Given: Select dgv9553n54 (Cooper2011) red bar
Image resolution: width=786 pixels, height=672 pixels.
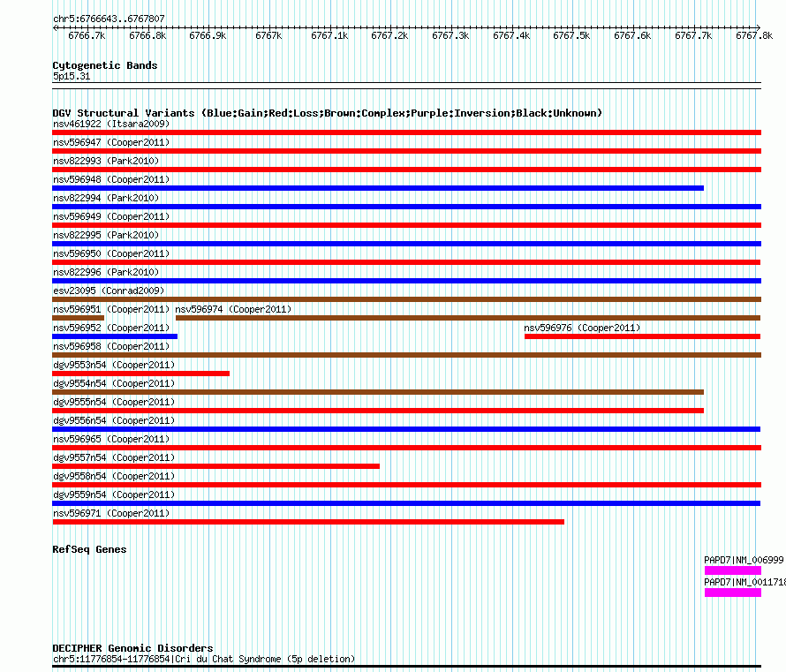Looking at the screenshot, I should click(x=140, y=374).
